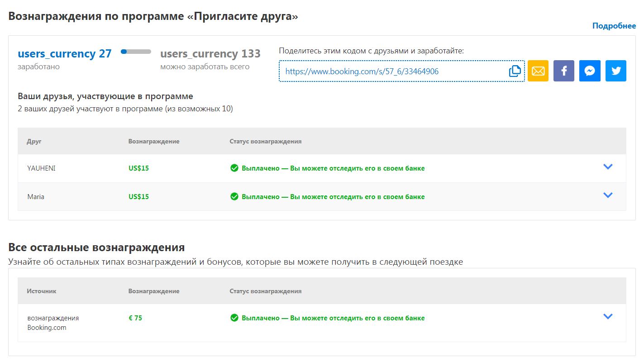The image size is (644, 362).
Task: Click the 'Друг' column header
Action: click(34, 141)
